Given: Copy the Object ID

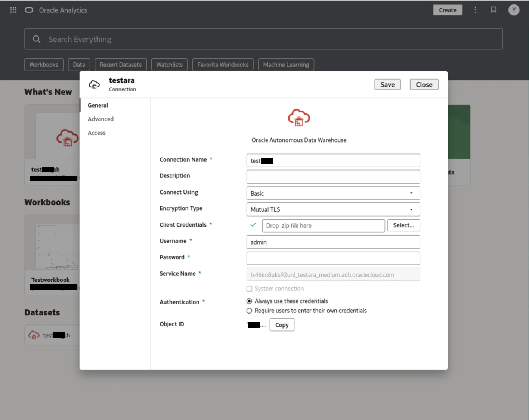Looking at the screenshot, I should tap(282, 325).
